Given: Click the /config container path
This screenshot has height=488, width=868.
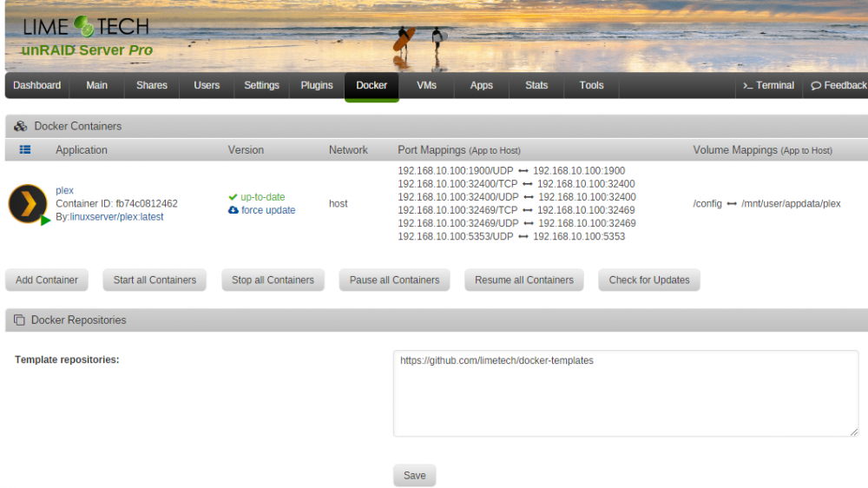Looking at the screenshot, I should click(x=707, y=203).
